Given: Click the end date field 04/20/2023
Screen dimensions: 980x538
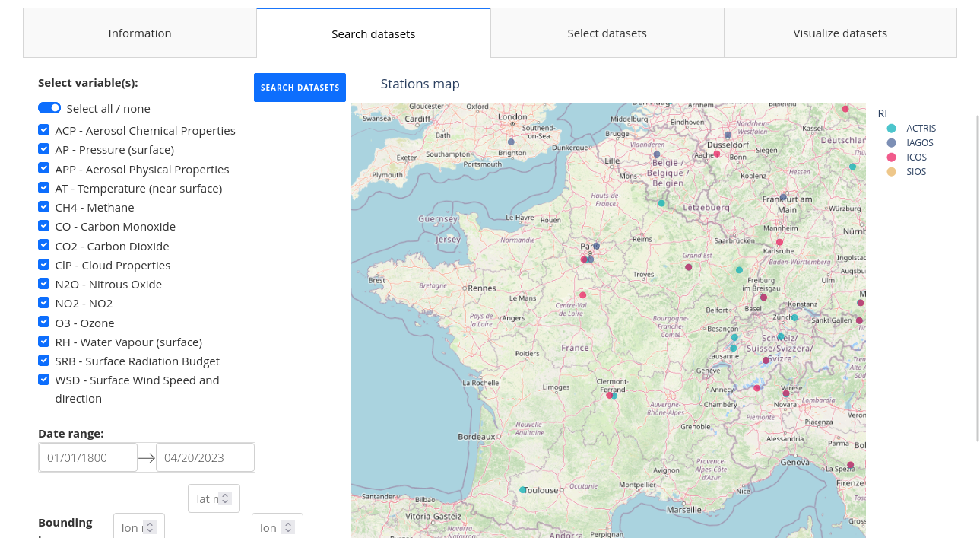Looking at the screenshot, I should (205, 457).
